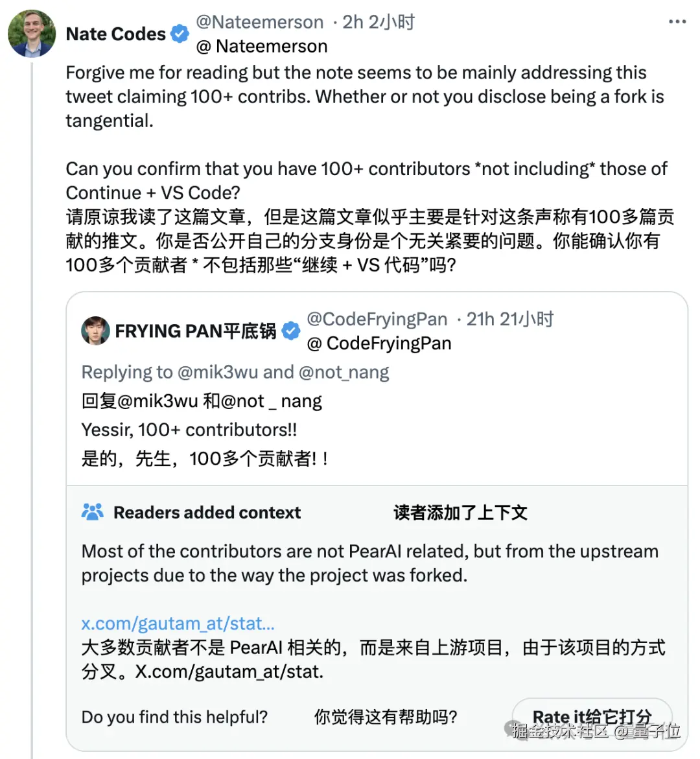The image size is (700, 759).
Task: Click the 2h timestamp of the tweet
Action: pos(353,22)
